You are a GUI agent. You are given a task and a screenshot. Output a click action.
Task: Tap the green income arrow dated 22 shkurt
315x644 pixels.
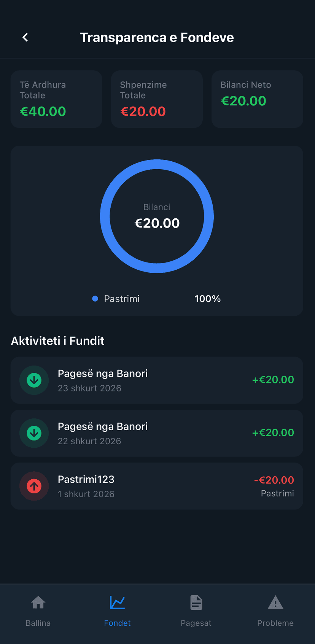34,433
